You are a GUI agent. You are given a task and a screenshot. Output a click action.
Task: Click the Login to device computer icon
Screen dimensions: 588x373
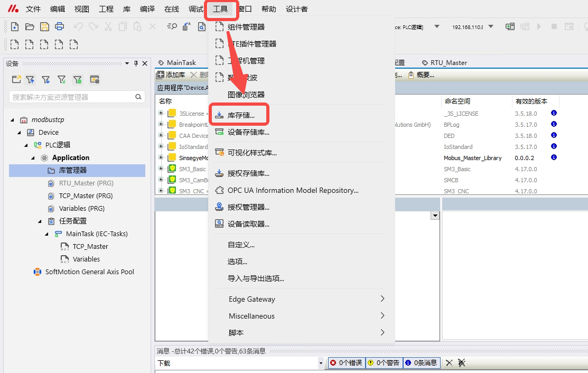(x=510, y=26)
